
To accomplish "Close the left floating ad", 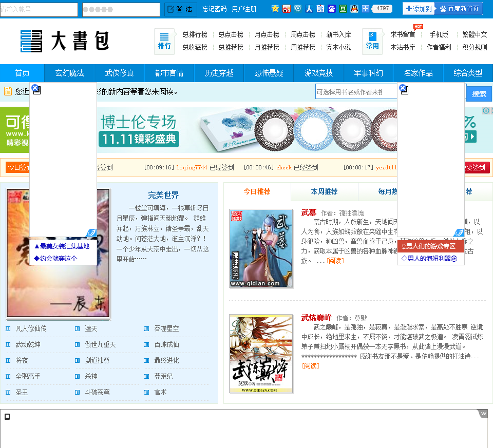I will click(35, 88).
